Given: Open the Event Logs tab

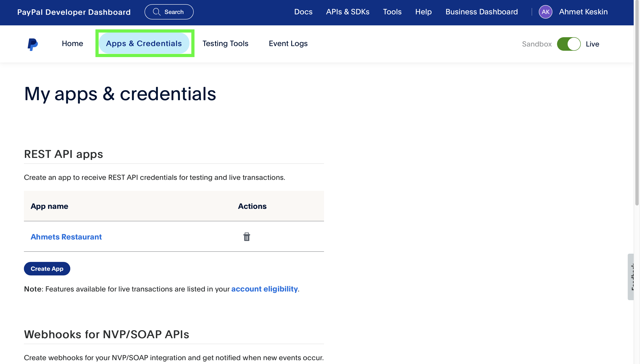Looking at the screenshot, I should tap(288, 44).
